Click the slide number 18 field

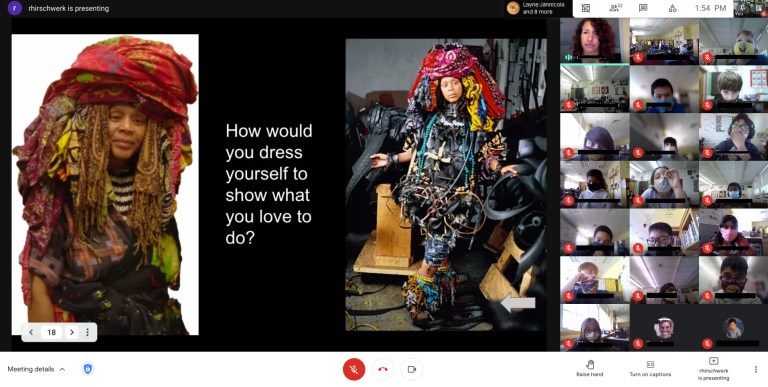tap(51, 332)
